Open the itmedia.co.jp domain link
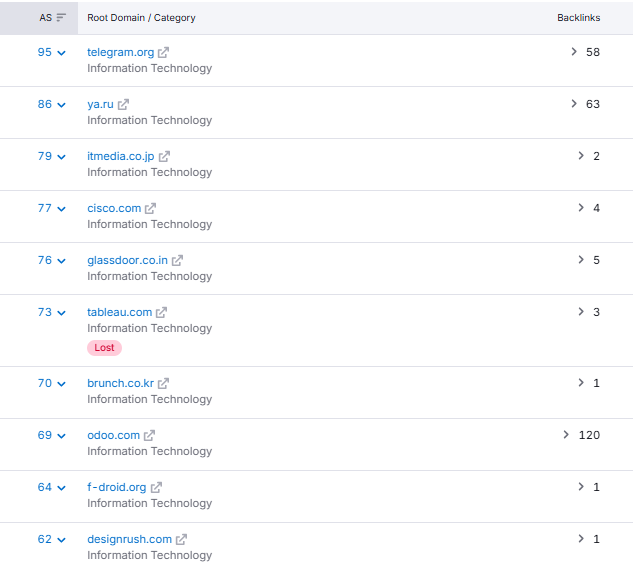The width and height of the screenshot is (633, 563). click(x=121, y=157)
